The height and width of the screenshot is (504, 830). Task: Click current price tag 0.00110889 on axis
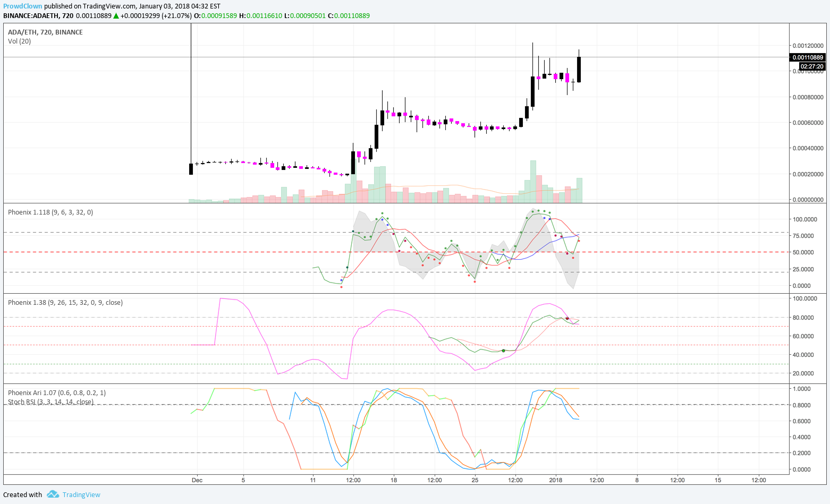click(808, 57)
